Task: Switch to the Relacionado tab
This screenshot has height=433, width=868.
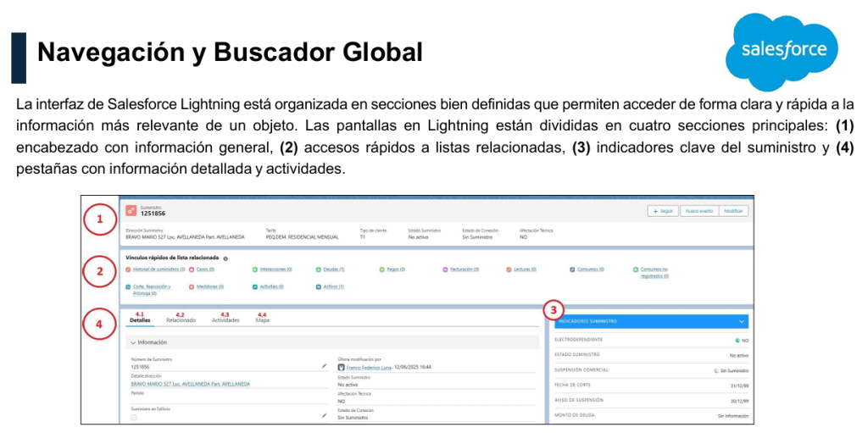Action: pyautogui.click(x=181, y=321)
